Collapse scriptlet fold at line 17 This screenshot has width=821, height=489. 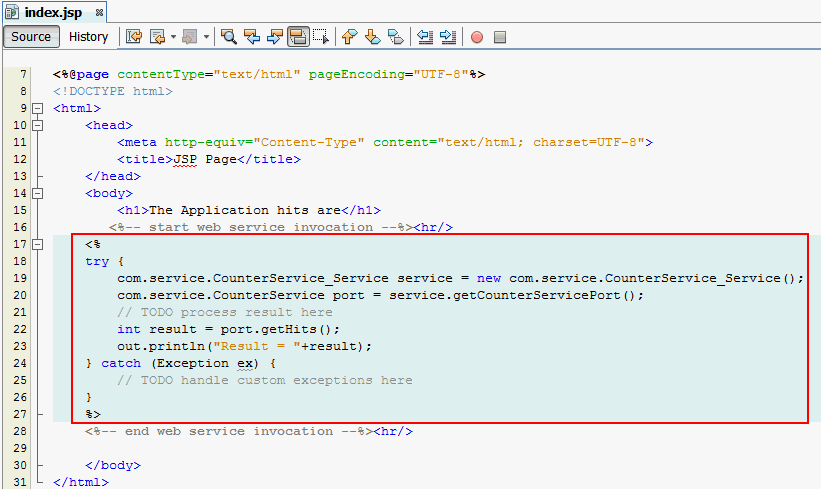tap(38, 244)
